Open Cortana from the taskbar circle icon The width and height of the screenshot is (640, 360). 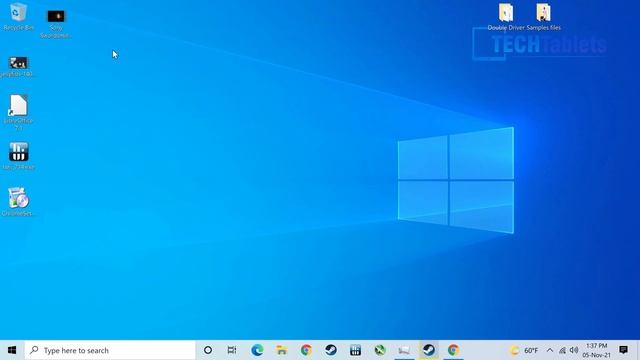pos(208,350)
